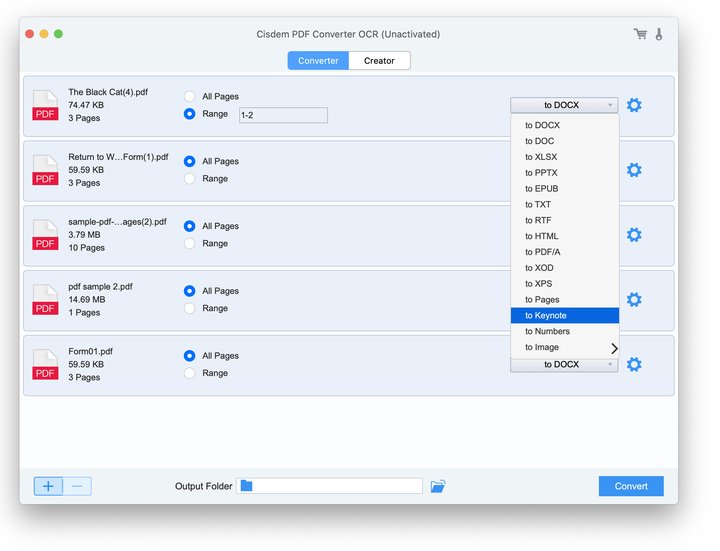Choose to DOC in format list

565,141
